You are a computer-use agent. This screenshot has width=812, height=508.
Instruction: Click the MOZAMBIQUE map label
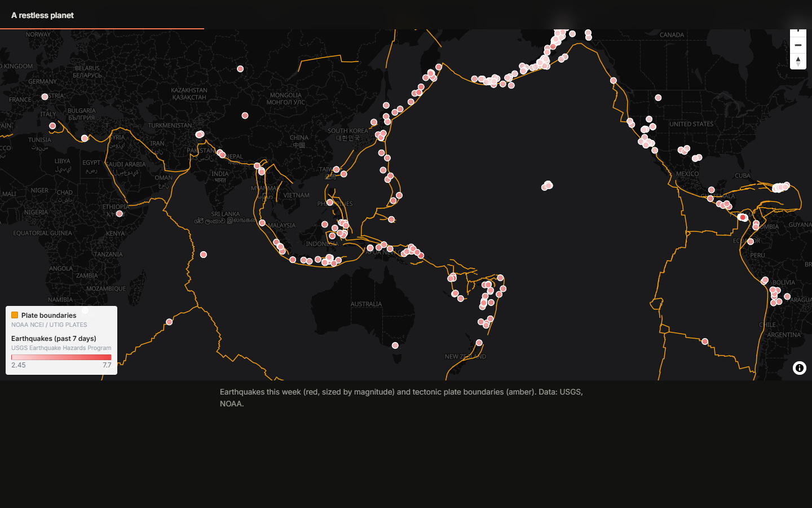tap(106, 289)
